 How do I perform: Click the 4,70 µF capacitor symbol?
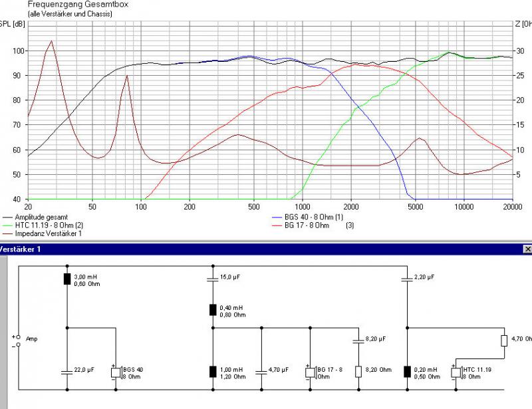(261, 372)
